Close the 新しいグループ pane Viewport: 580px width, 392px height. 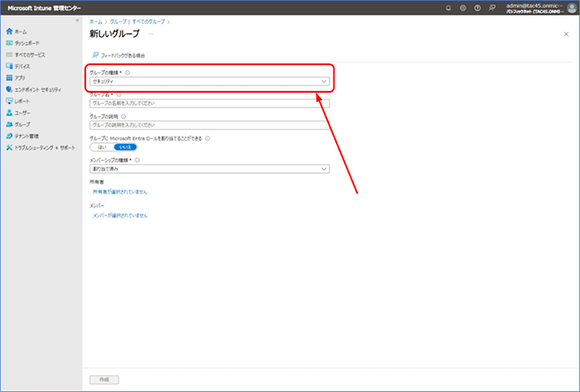(566, 34)
